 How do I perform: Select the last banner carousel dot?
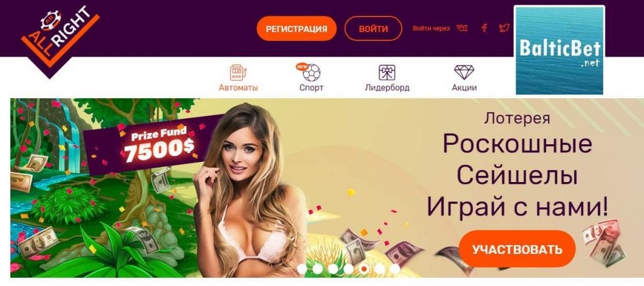[x=395, y=269]
